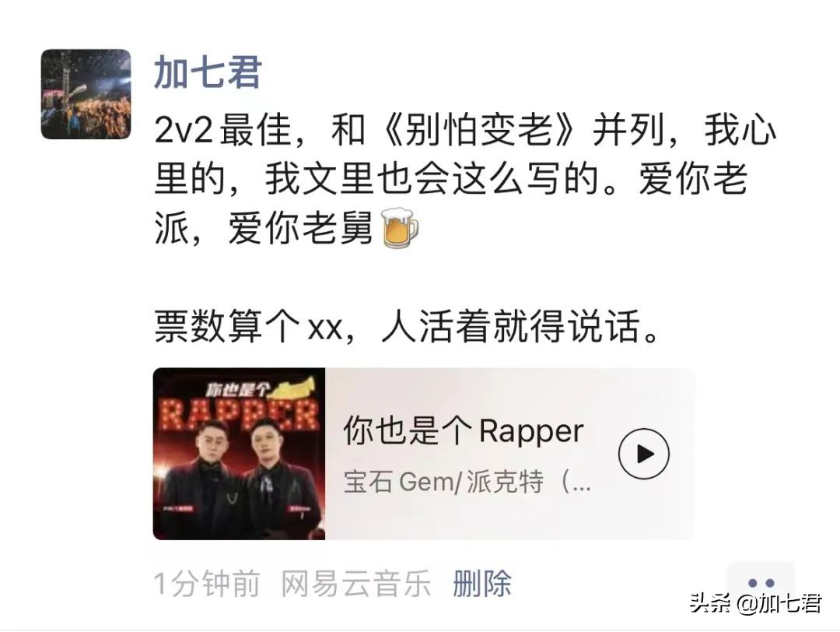Tap the beer mug emoji
This screenshot has height=632, width=840.
(399, 227)
